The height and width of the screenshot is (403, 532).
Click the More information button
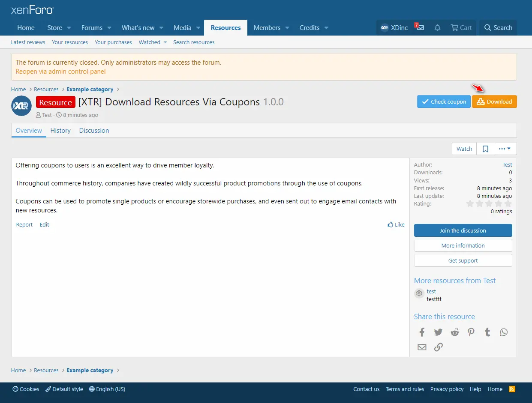click(x=463, y=245)
